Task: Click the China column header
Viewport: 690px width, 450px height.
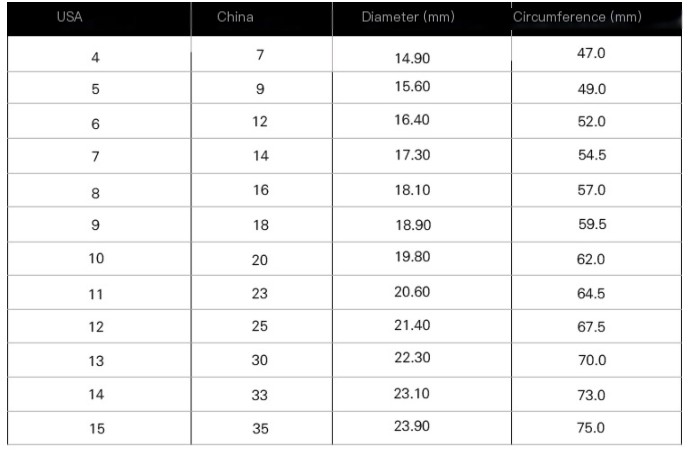Action: coord(235,18)
